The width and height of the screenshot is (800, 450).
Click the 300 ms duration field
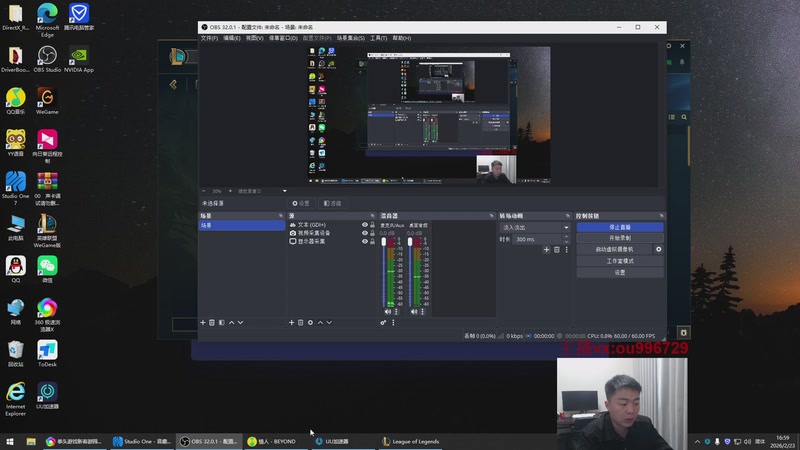(537, 239)
